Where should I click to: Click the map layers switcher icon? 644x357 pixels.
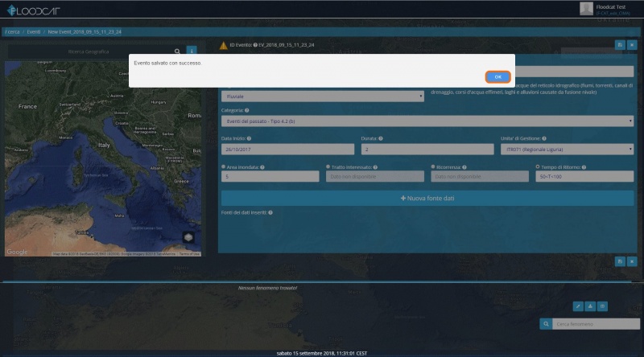pos(188,238)
